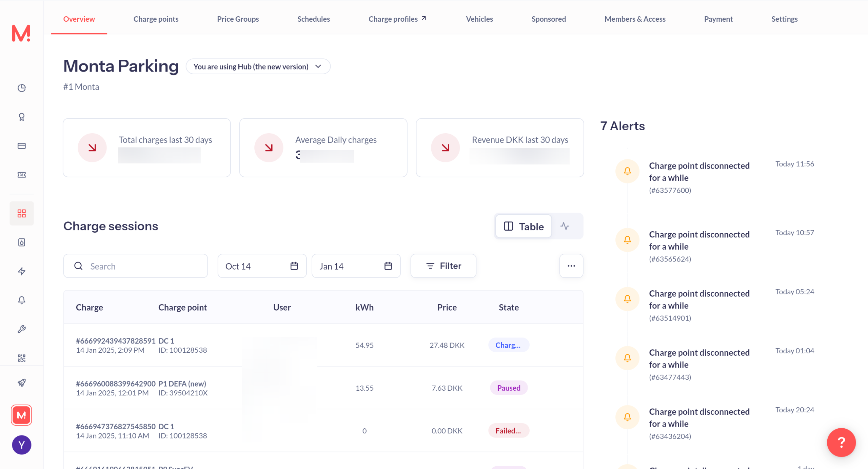
Task: Open the Charge profiles external link
Action: (x=397, y=19)
